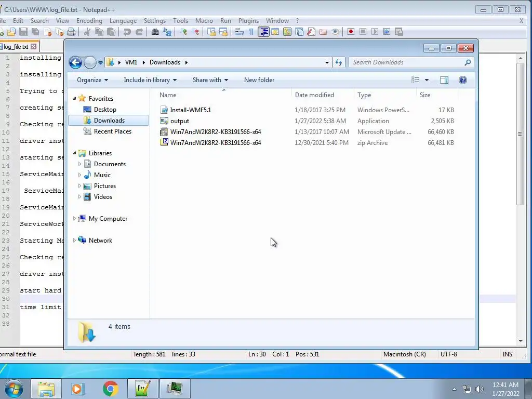Open the recent locations dropdown arrow

click(100, 63)
